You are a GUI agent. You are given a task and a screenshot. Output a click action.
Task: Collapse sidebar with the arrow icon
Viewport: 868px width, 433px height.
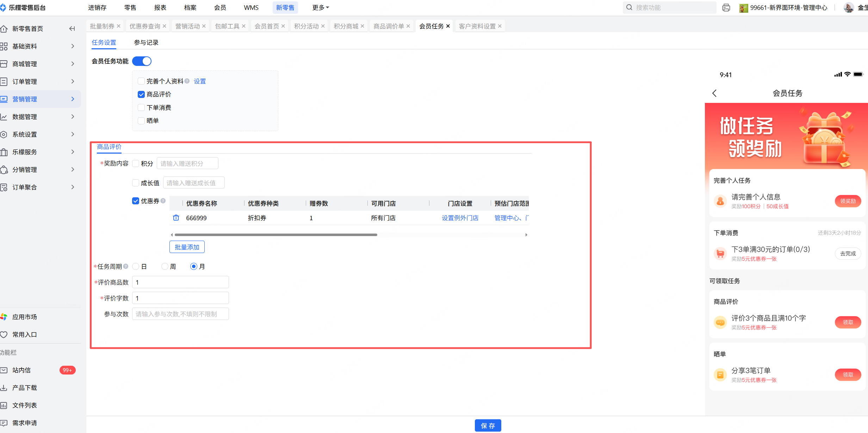(72, 29)
